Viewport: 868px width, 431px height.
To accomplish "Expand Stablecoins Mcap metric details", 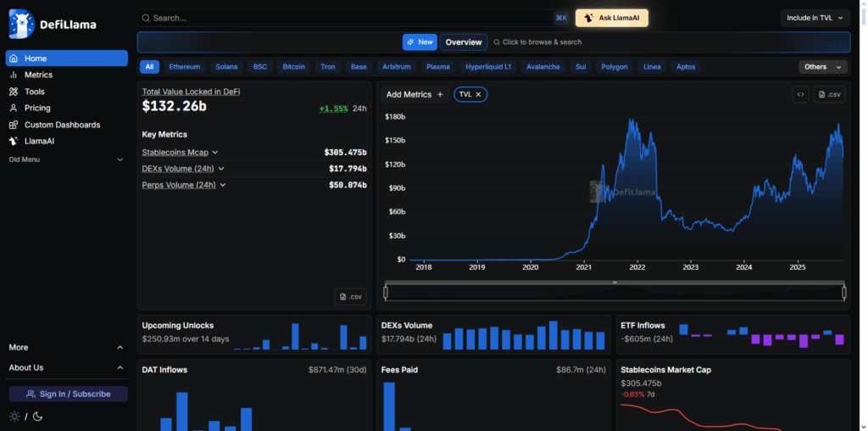I will point(215,153).
